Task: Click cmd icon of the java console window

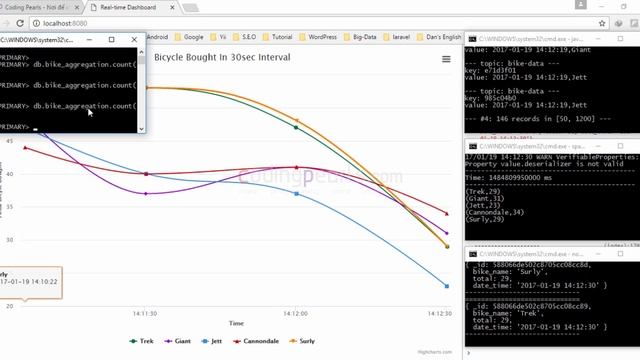Action: pos(473,39)
